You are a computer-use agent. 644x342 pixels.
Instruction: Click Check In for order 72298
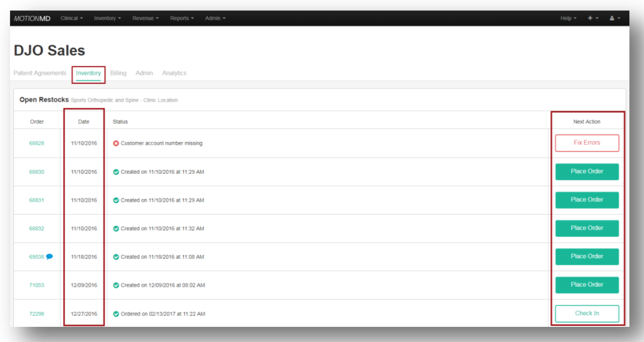tap(587, 314)
